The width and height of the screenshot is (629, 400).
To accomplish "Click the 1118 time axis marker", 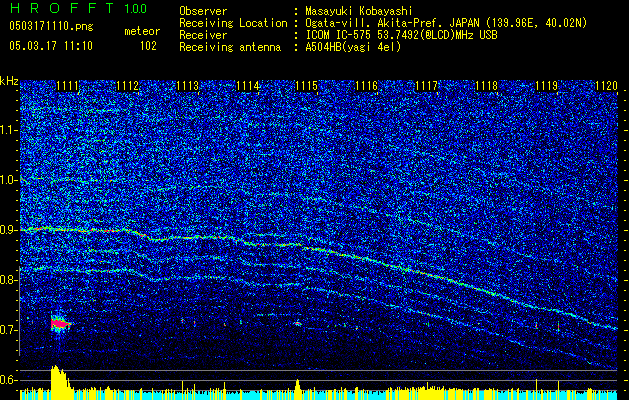I will pos(487,85).
